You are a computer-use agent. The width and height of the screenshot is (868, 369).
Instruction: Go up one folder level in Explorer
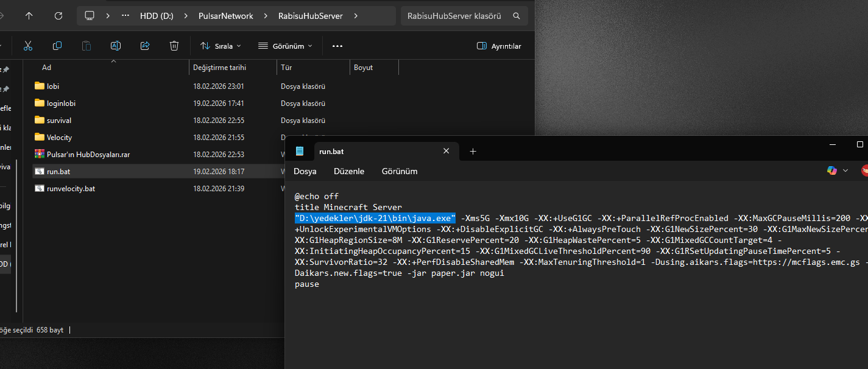[29, 16]
